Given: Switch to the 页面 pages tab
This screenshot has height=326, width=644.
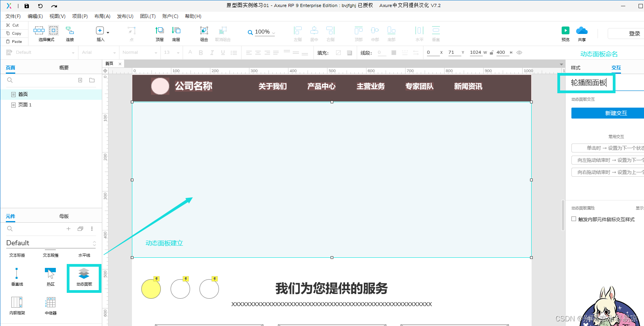Looking at the screenshot, I should click(x=11, y=68).
